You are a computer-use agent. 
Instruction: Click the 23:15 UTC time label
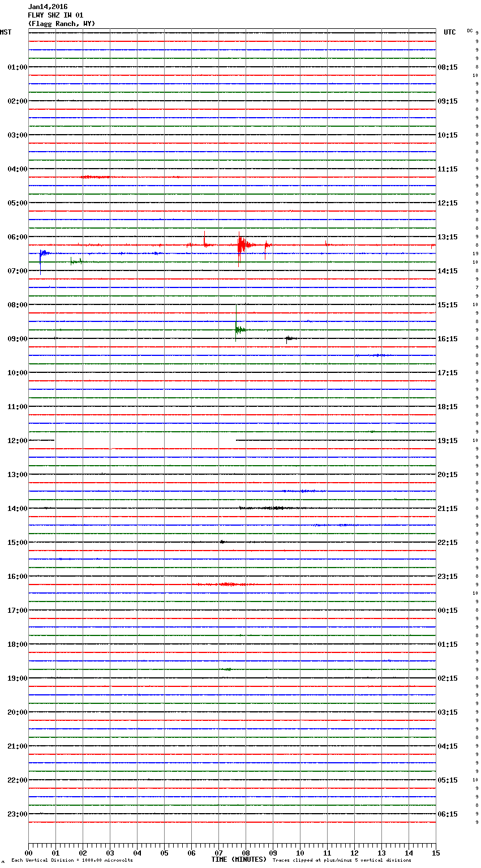(x=448, y=577)
